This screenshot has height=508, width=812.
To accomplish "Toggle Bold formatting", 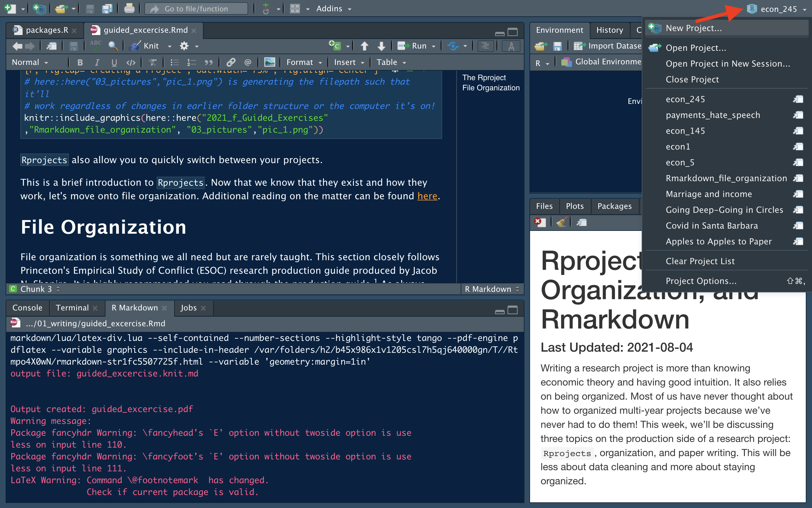I will pos(80,62).
